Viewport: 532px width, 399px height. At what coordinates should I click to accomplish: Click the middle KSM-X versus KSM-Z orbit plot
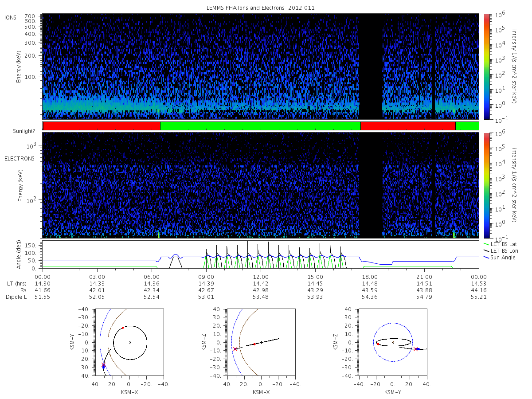[261, 342]
